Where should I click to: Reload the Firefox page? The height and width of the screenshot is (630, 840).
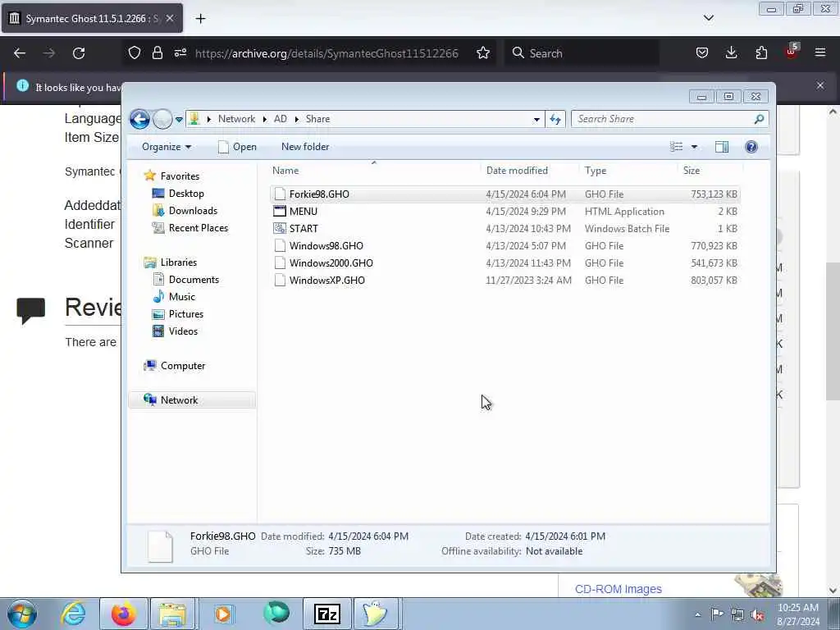pyautogui.click(x=79, y=53)
